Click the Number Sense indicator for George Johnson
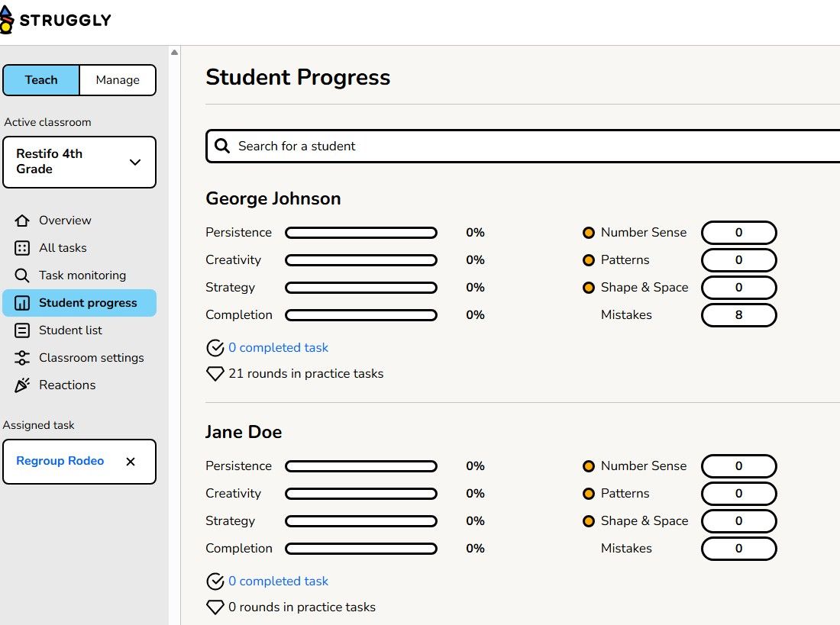The height and width of the screenshot is (625, 840). [x=589, y=232]
